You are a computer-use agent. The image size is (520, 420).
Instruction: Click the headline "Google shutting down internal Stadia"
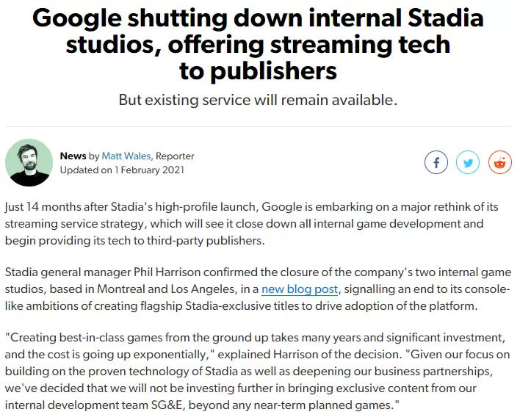tap(258, 18)
